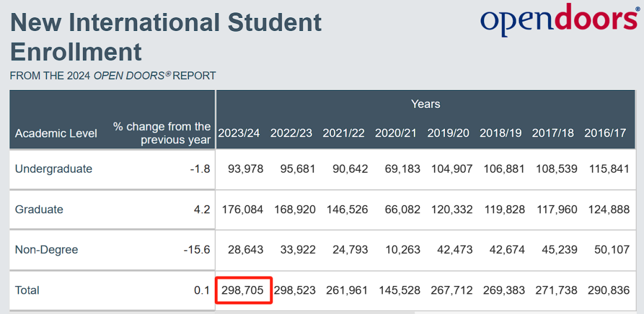Image resolution: width=644 pixels, height=314 pixels.
Task: Click the % change from previous year header
Action: [x=162, y=133]
